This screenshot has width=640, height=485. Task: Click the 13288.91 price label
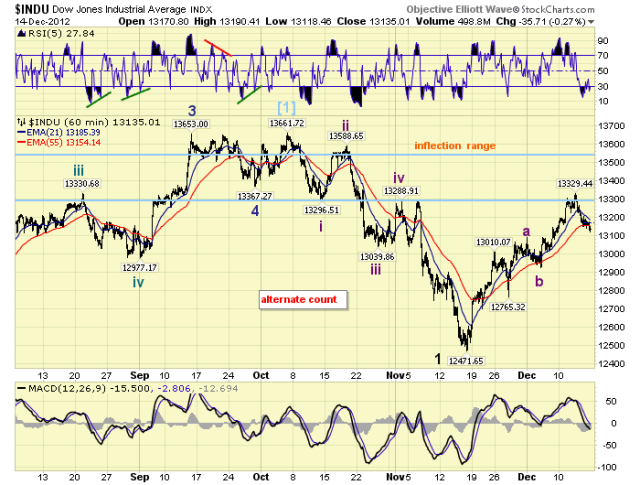[402, 191]
